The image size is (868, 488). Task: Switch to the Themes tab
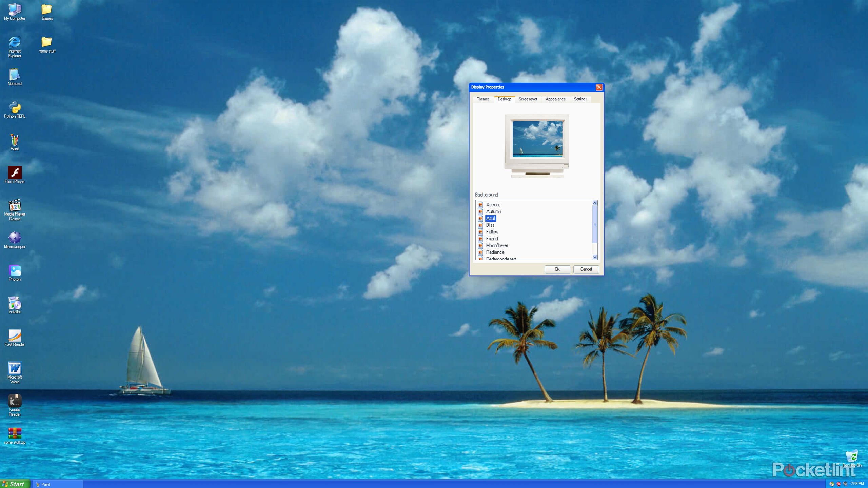point(483,99)
